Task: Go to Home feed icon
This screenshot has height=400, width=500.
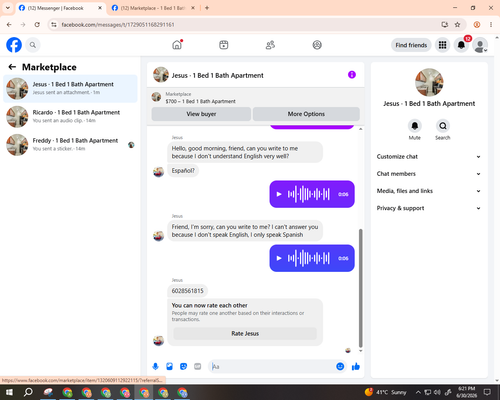Action: tap(177, 45)
